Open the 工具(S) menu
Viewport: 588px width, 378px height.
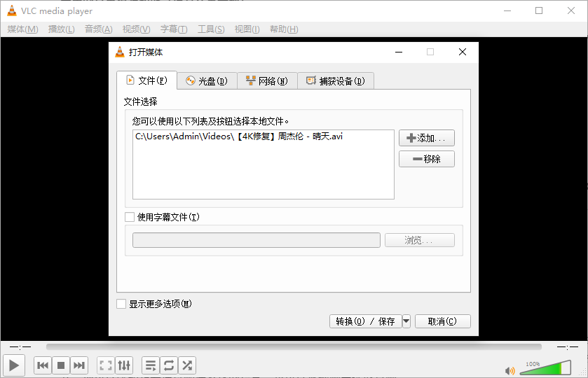211,29
